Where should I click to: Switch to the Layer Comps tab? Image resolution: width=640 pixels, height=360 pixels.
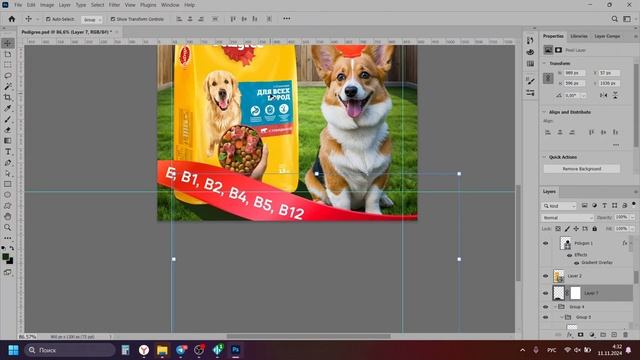[607, 36]
